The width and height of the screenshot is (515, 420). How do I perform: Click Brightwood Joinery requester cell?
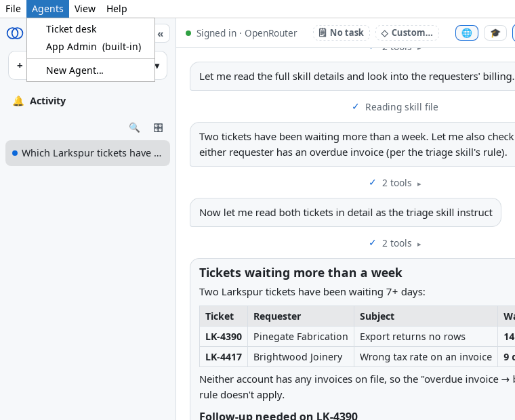(300, 357)
